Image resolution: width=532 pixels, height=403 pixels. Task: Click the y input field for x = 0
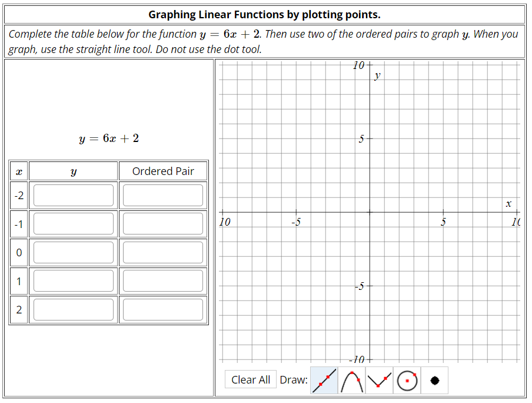click(72, 252)
